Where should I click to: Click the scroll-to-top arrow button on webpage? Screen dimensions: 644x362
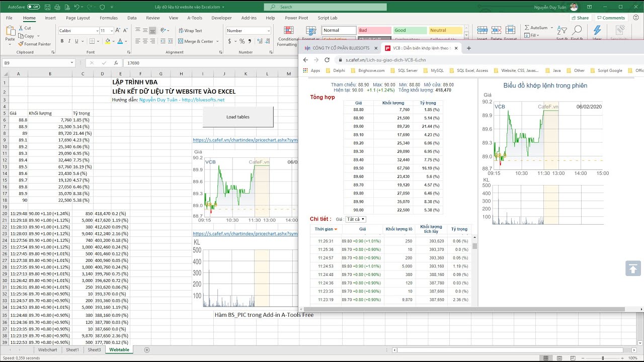tap(633, 268)
